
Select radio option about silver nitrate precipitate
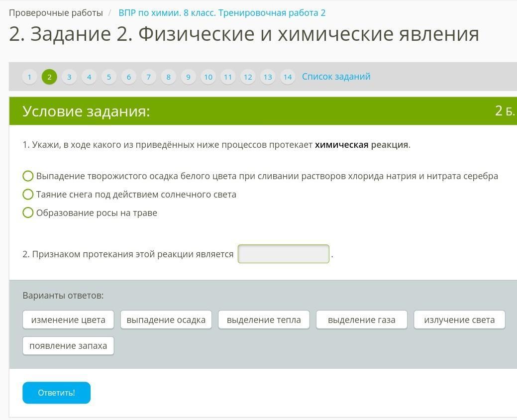28,176
